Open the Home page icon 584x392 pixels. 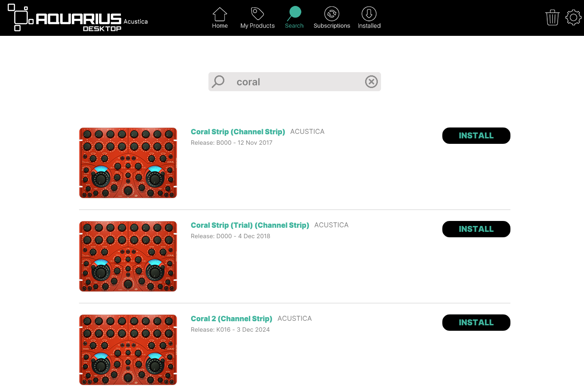click(x=220, y=14)
